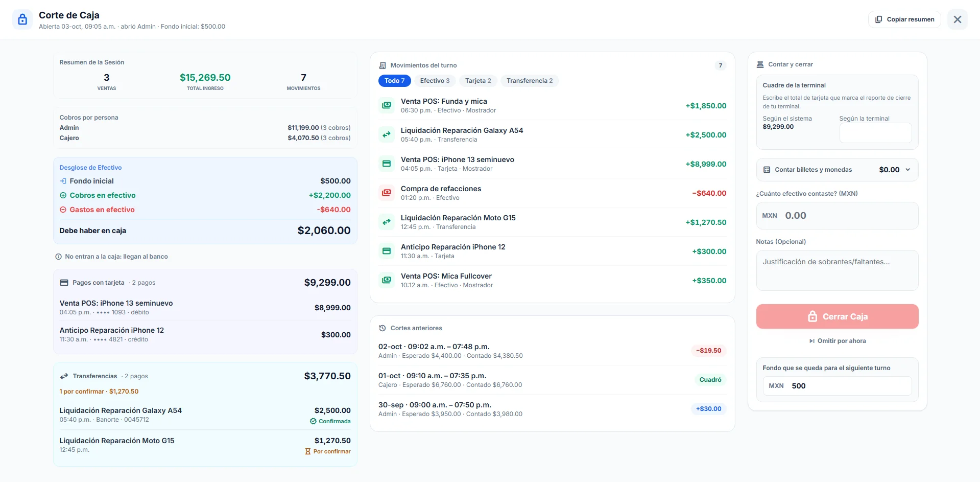The height and width of the screenshot is (482, 980).
Task: Click the card icon in Pagos con tarjeta header
Action: (x=64, y=283)
